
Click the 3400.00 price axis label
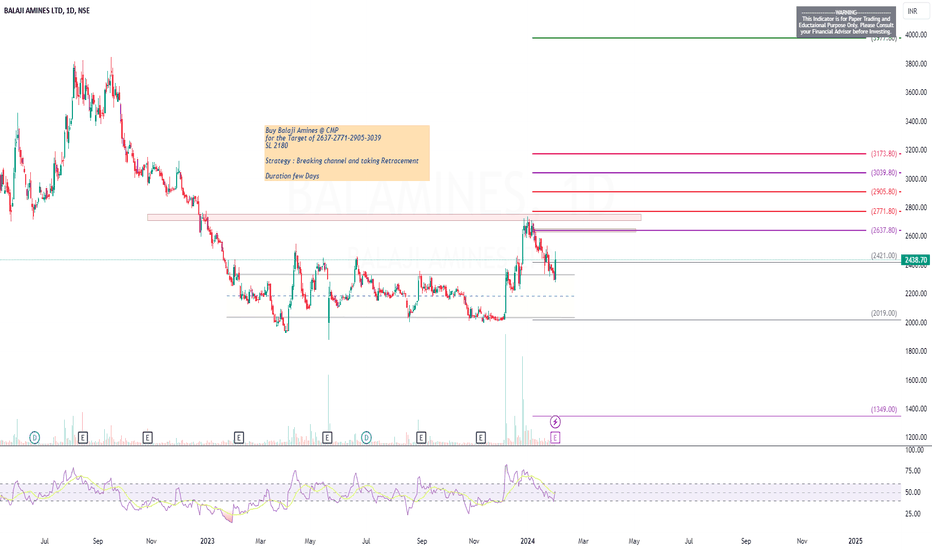tap(916, 121)
